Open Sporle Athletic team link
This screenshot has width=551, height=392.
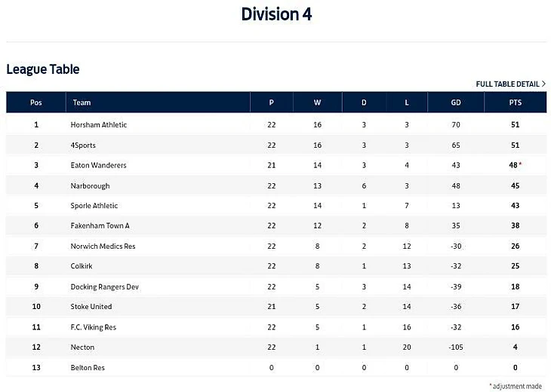point(94,206)
